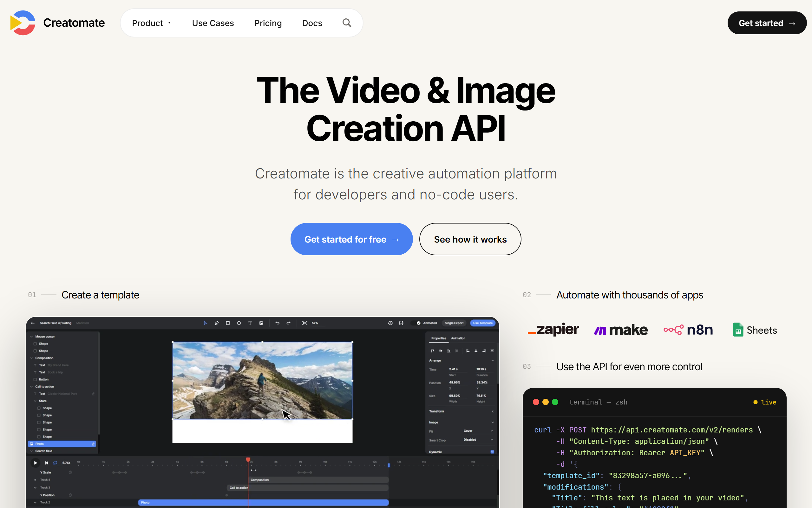Expand the Transform section
The image size is (812, 508).
click(493, 411)
